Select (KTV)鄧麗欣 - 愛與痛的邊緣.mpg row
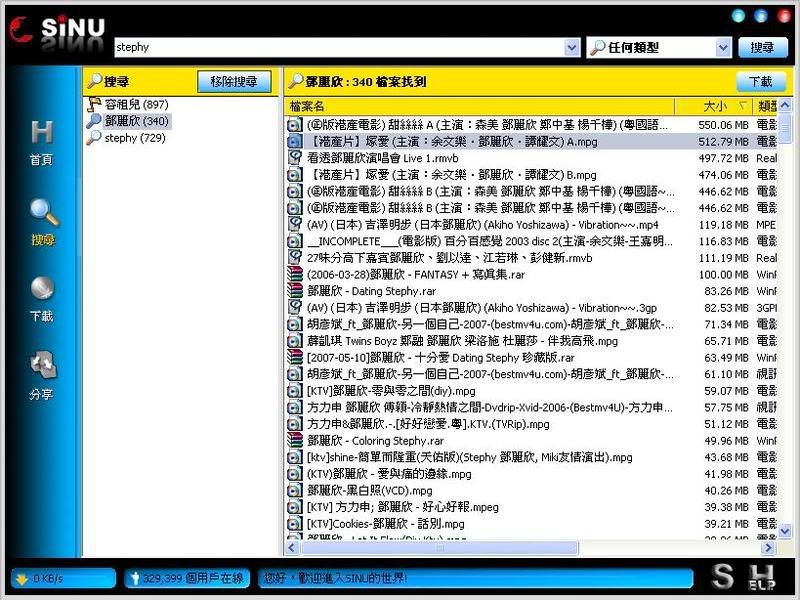 click(x=531, y=473)
